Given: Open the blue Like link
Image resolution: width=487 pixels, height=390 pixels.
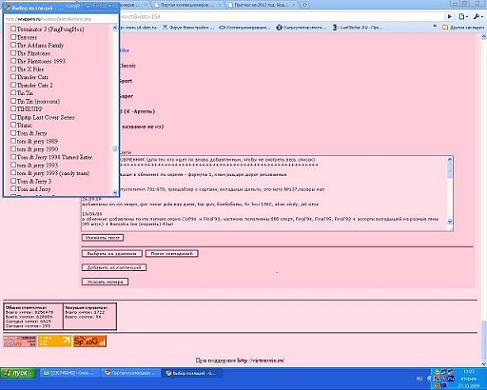Looking at the screenshot, I should coord(124,50).
